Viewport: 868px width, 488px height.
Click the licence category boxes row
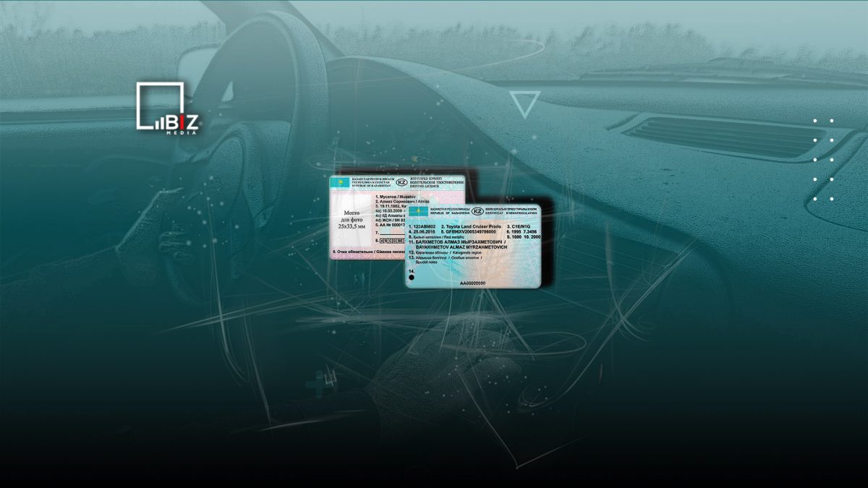[391, 241]
